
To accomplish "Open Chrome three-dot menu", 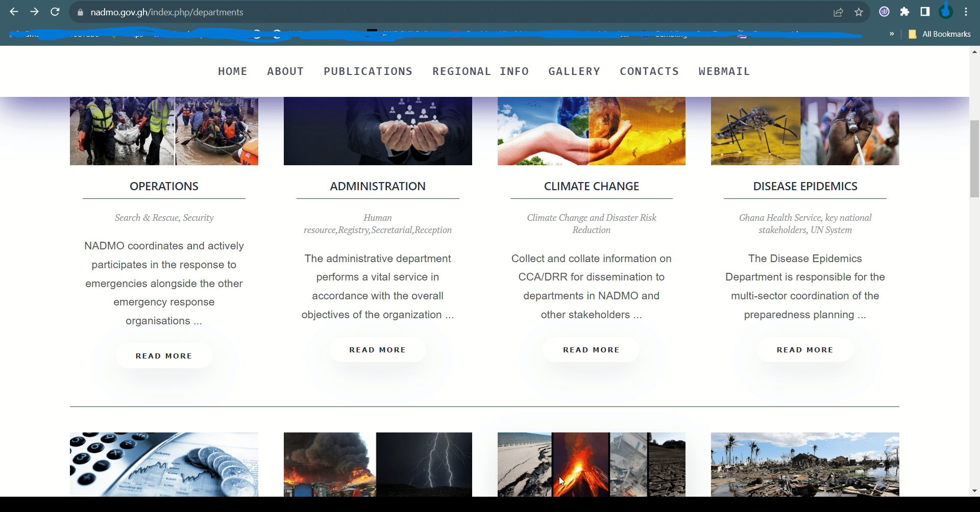I will point(966,12).
